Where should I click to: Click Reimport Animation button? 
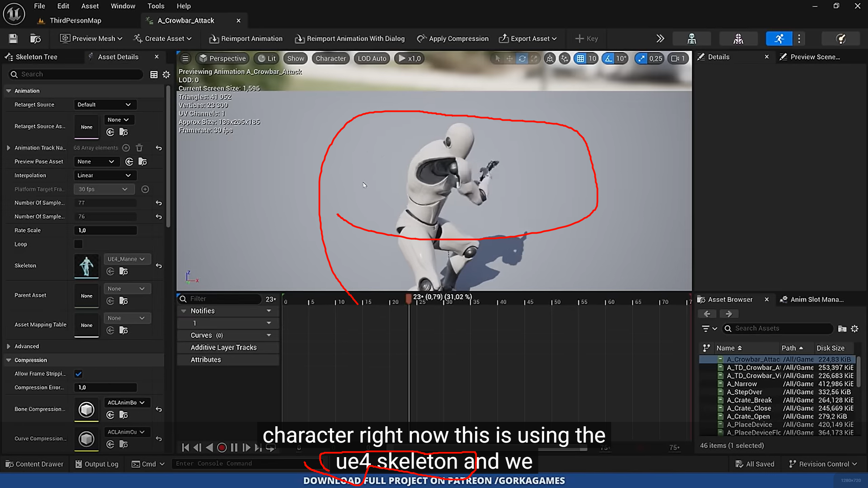246,39
